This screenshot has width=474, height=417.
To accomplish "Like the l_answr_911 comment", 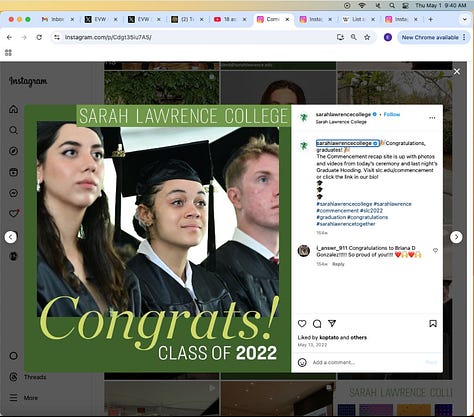I will pyautogui.click(x=435, y=250).
